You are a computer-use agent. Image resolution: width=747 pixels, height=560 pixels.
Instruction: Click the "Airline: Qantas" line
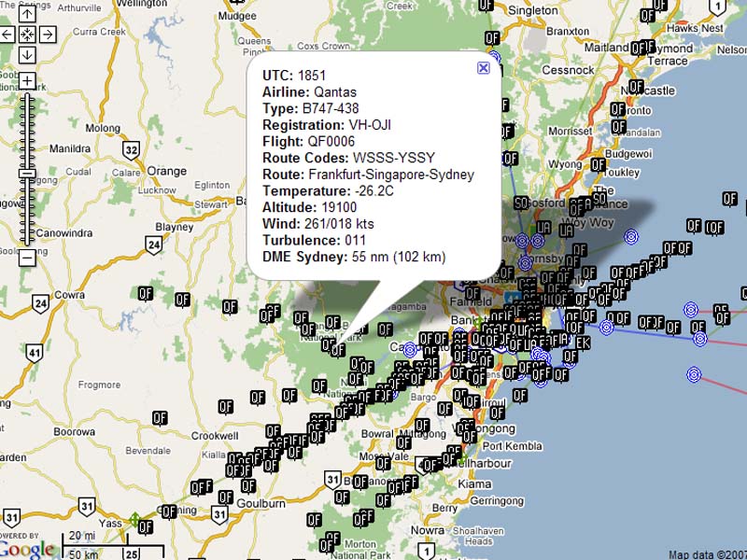(310, 91)
